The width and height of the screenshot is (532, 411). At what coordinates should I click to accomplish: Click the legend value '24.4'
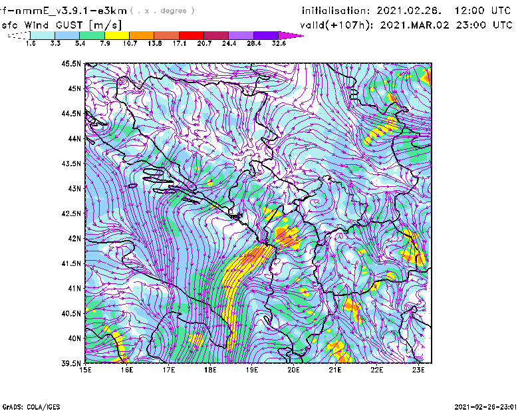[x=229, y=43]
